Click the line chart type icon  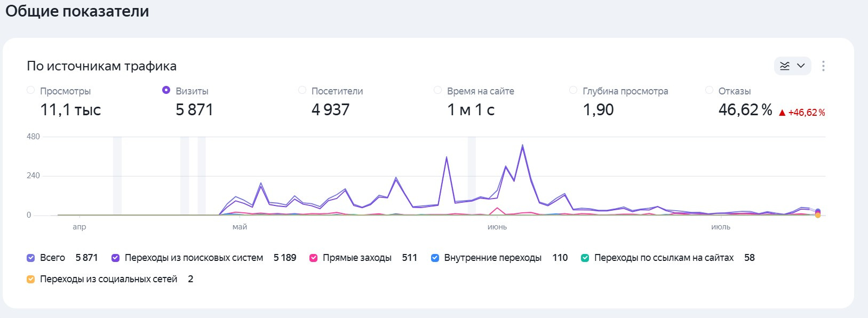[785, 66]
